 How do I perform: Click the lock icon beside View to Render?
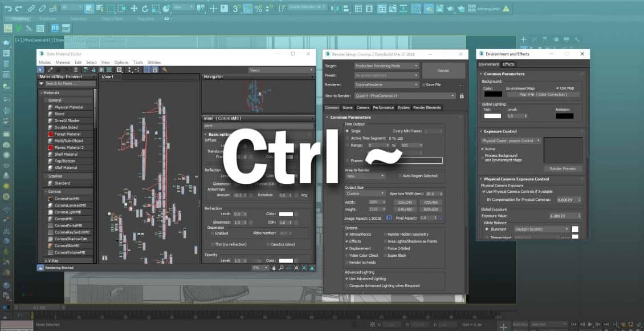[x=461, y=96]
